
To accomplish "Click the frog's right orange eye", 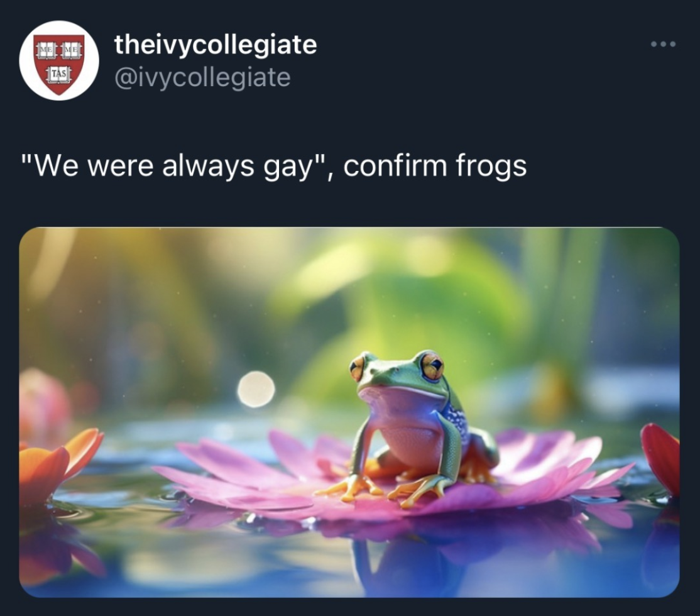I will click(431, 366).
